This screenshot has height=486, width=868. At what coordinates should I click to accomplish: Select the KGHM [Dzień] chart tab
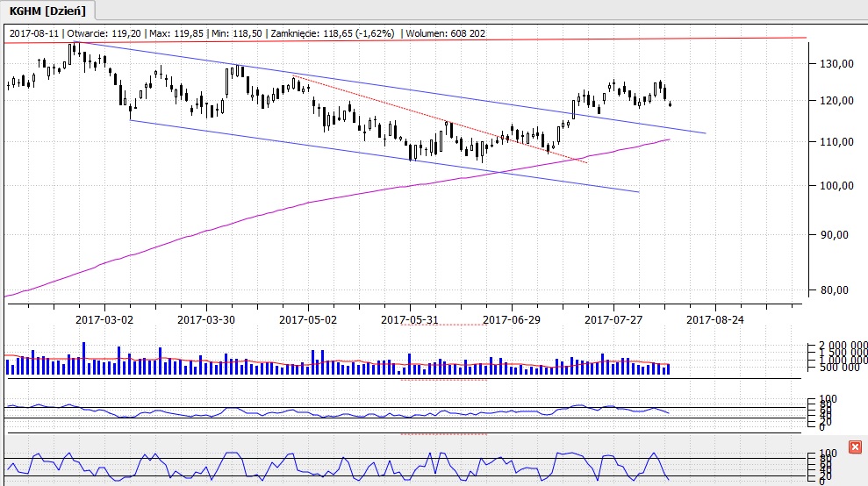[46, 10]
